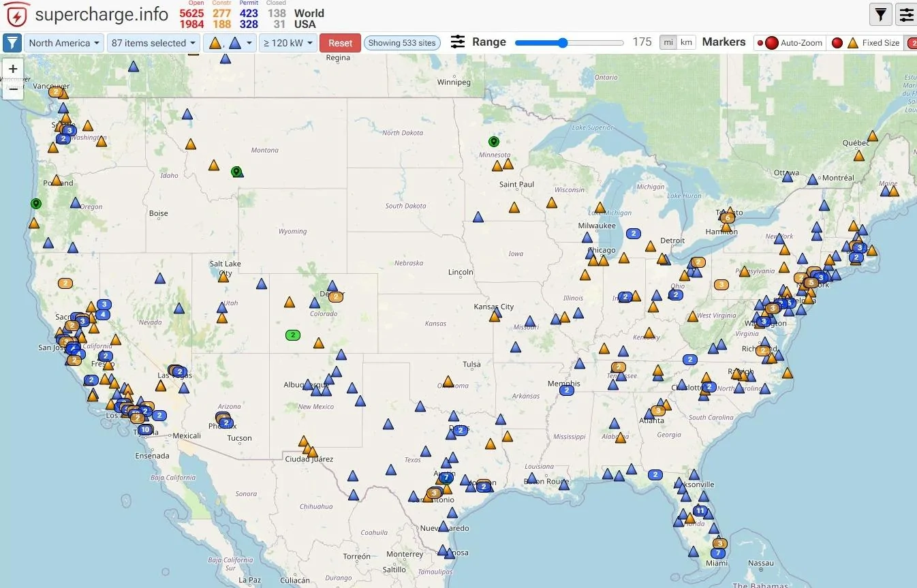Open the blue 2 cluster on Lake Michigan
This screenshot has height=588, width=917.
pyautogui.click(x=634, y=234)
